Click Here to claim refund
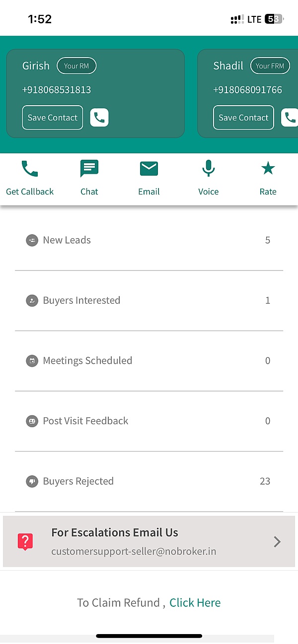Viewport: 298px width, 644px height. 195,603
